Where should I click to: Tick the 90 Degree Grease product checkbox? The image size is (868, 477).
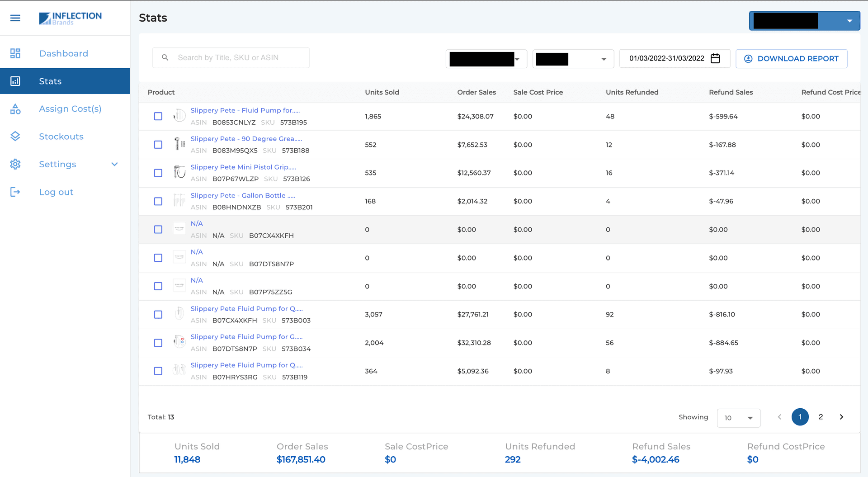point(158,145)
